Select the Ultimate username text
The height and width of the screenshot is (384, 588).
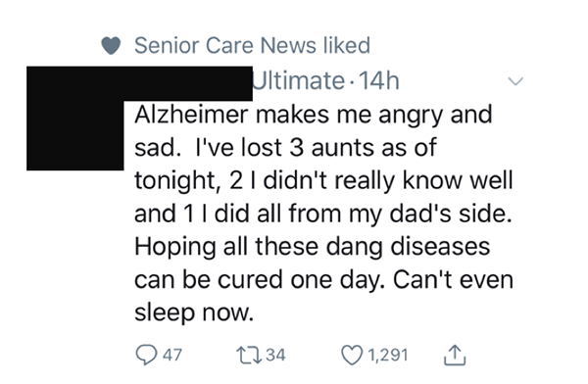[x=299, y=80]
